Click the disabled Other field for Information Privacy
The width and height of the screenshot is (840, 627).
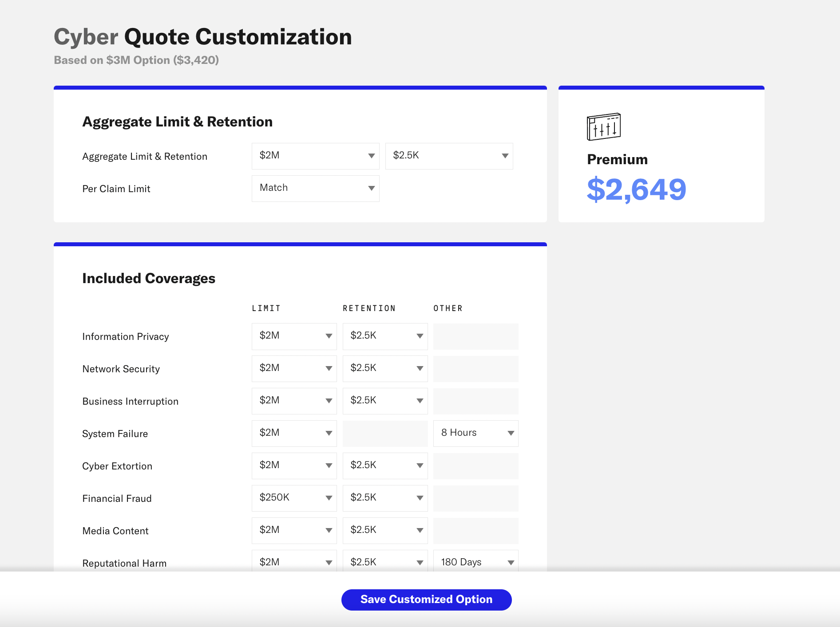pyautogui.click(x=475, y=336)
